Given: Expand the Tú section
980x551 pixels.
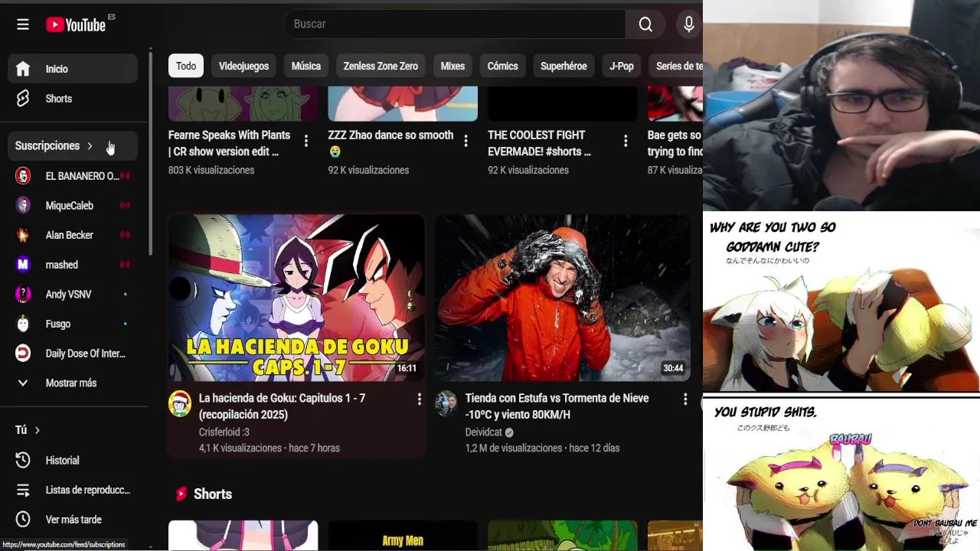Looking at the screenshot, I should pos(28,430).
